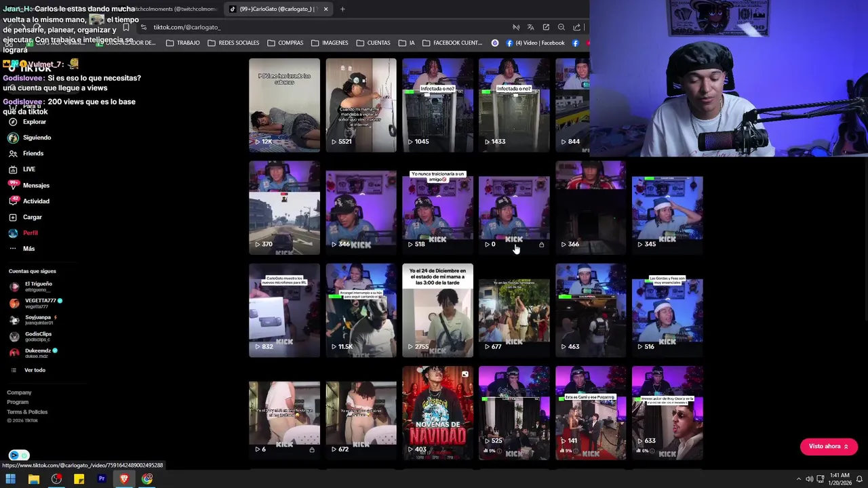Expand the followed accounts with Ver todo
The image size is (868, 488).
pyautogui.click(x=28, y=370)
